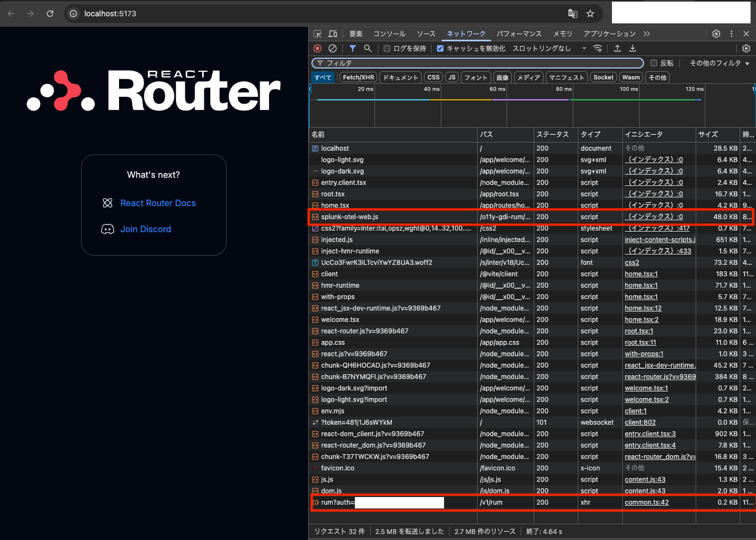Select the rum?auth= request row

(531, 502)
